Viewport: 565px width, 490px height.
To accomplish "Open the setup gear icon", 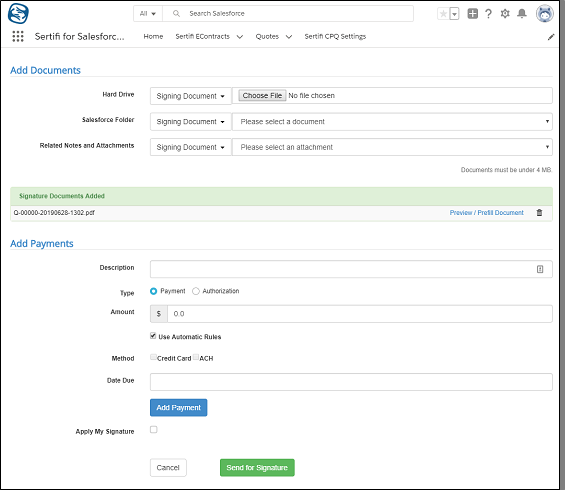I will (505, 14).
